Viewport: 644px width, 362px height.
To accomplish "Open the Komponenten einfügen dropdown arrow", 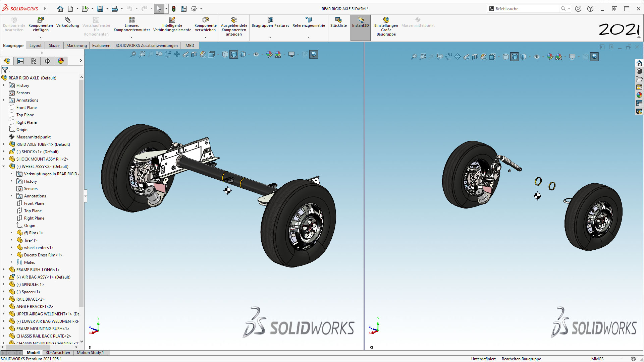I will pyautogui.click(x=41, y=37).
